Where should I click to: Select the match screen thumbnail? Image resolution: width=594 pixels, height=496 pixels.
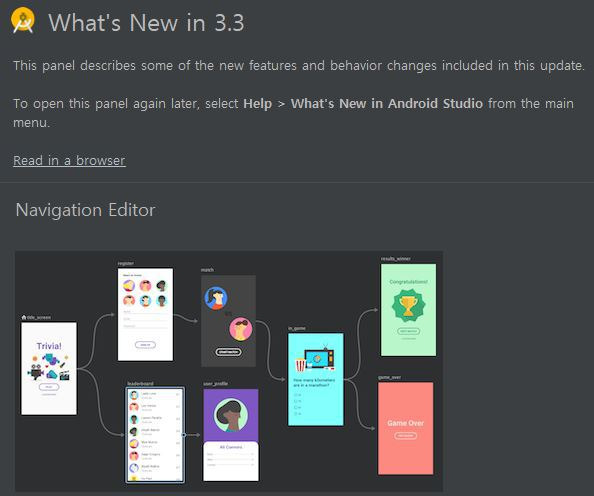tap(228, 321)
